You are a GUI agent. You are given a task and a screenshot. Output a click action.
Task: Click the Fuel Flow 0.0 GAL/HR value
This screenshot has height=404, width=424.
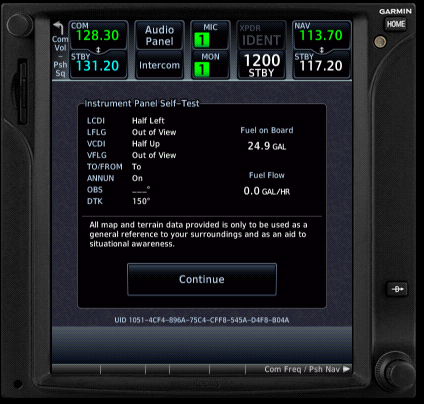coord(267,191)
